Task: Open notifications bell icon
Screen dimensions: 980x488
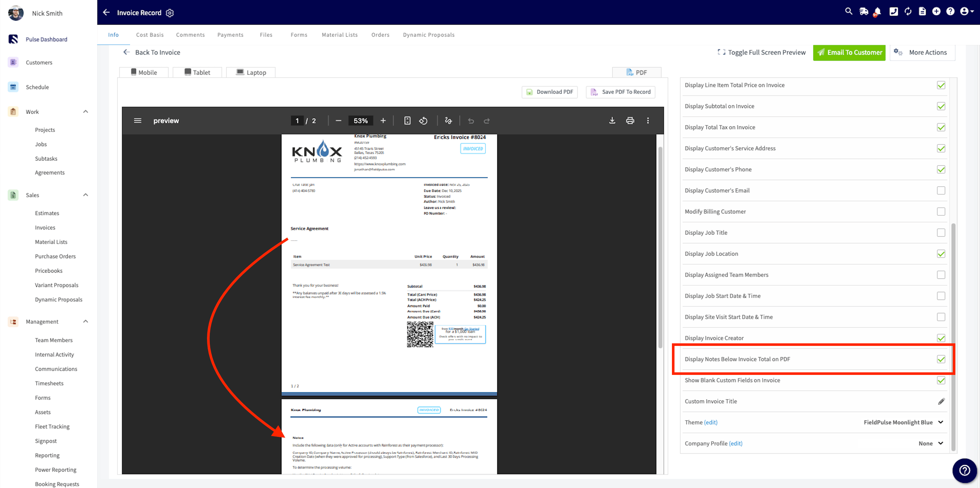Action: pos(877,11)
